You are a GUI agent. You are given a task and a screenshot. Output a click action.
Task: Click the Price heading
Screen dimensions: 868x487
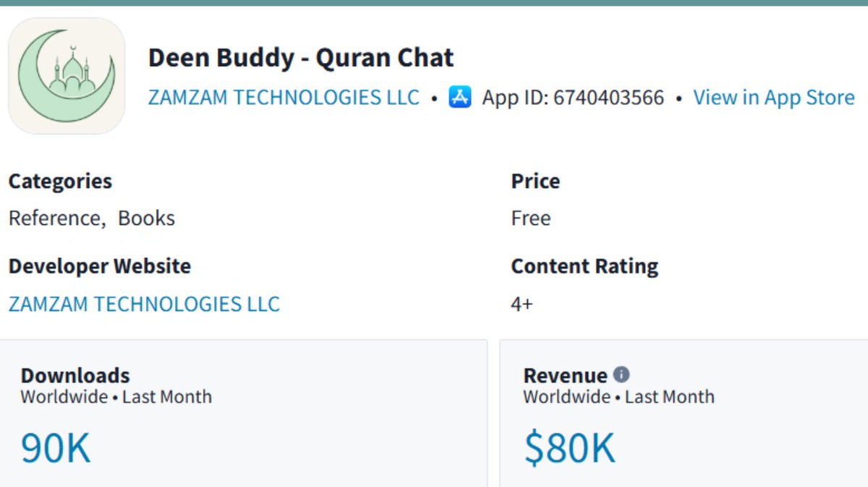(535, 181)
